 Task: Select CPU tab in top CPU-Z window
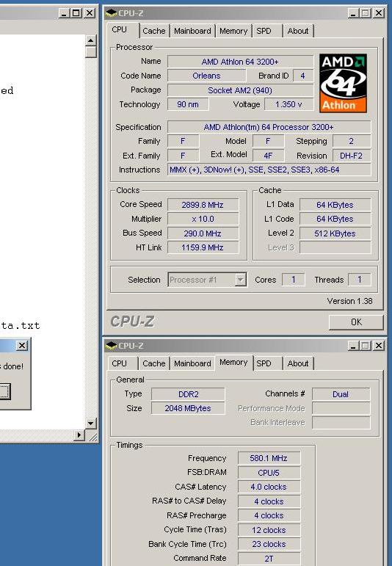click(x=123, y=30)
